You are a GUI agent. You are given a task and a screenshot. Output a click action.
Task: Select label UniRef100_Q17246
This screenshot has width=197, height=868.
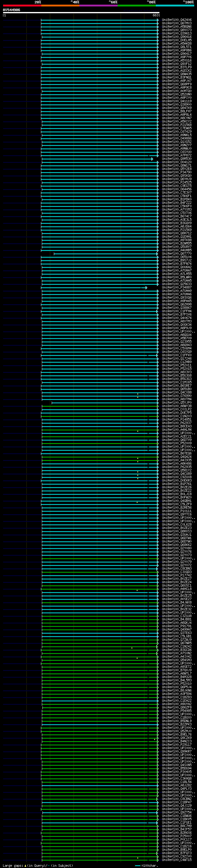176,358
